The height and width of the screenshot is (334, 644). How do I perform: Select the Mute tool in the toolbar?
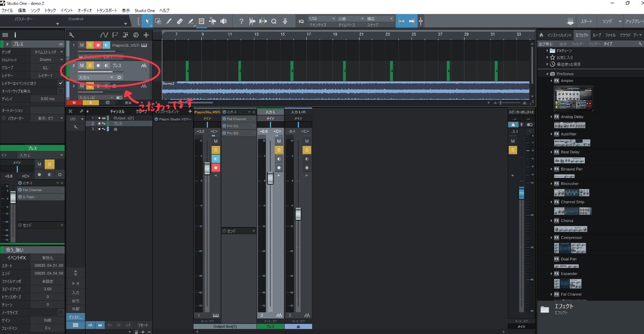202,21
